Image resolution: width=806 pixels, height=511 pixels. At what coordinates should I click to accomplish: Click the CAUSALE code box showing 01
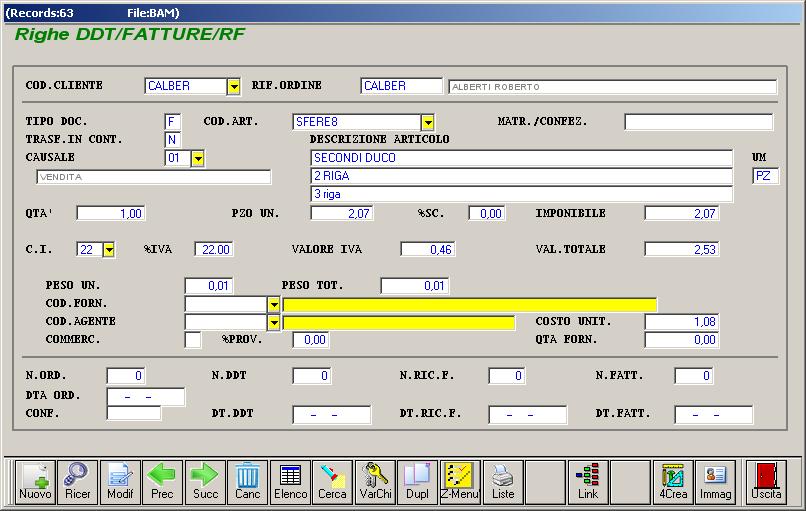pyautogui.click(x=178, y=158)
